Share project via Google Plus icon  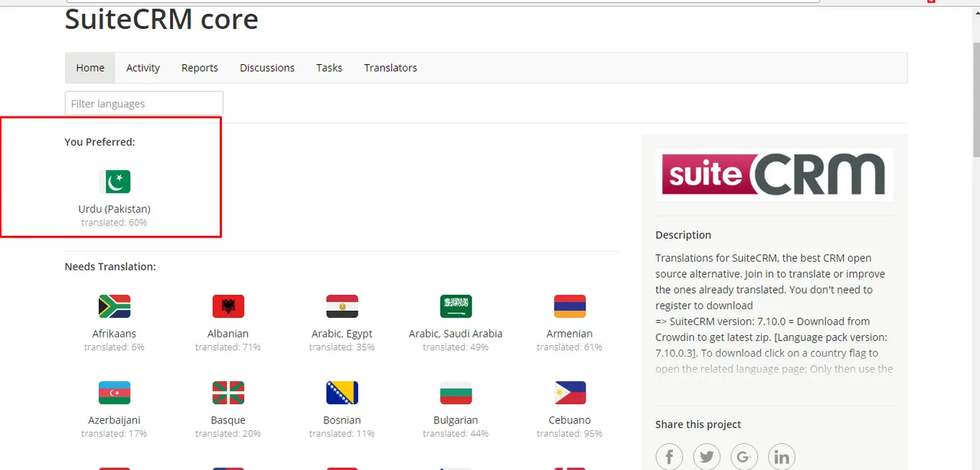[x=744, y=457]
